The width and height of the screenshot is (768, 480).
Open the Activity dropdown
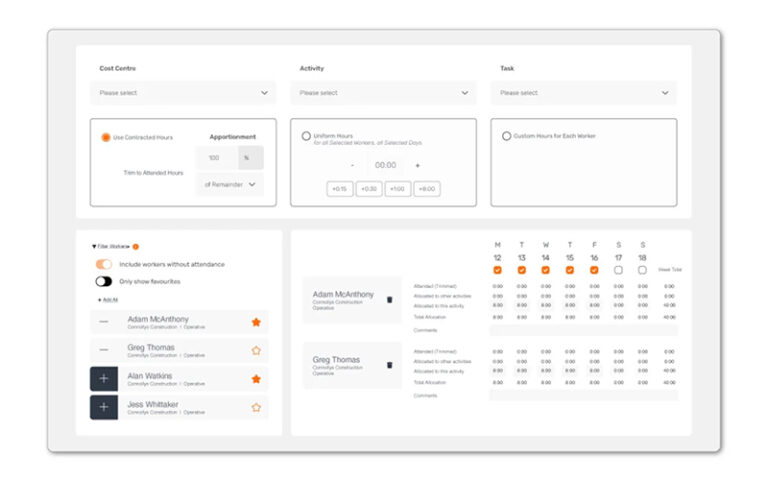coord(382,93)
